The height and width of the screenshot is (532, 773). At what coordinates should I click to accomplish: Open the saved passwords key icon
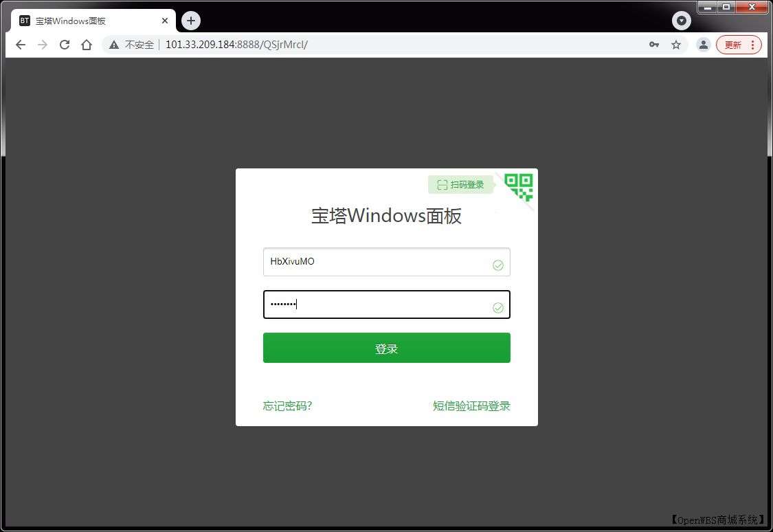click(653, 44)
